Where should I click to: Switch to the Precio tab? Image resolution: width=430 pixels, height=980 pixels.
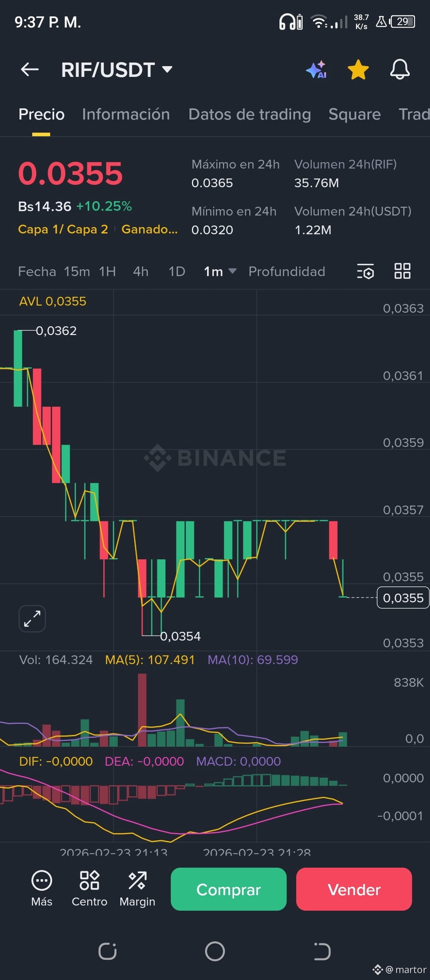pos(41,114)
